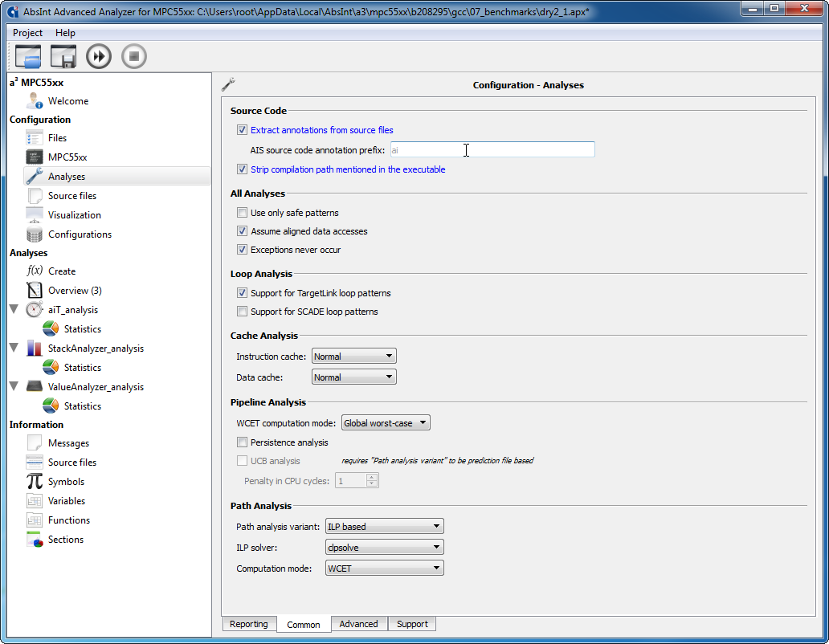Click Statistics pie icon under ValueAnalyzer_analysis

[51, 406]
